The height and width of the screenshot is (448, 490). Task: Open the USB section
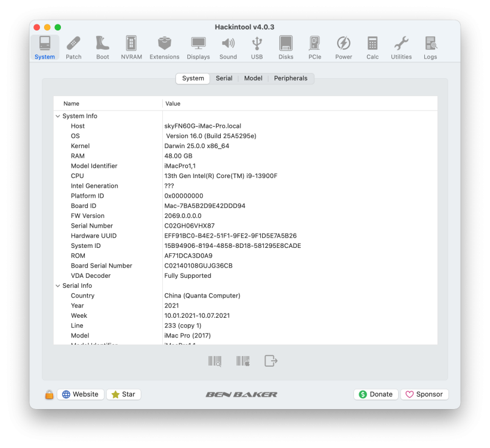[x=257, y=48]
